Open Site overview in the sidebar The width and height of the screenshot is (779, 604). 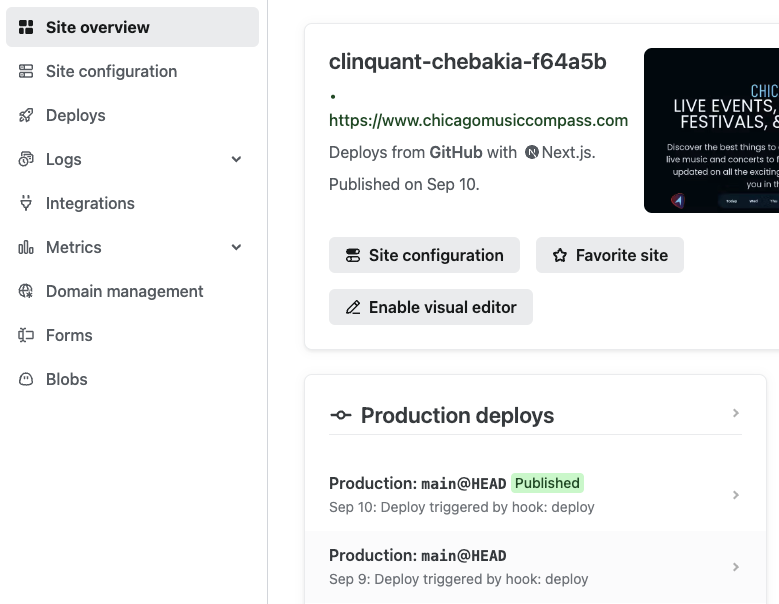point(132,27)
